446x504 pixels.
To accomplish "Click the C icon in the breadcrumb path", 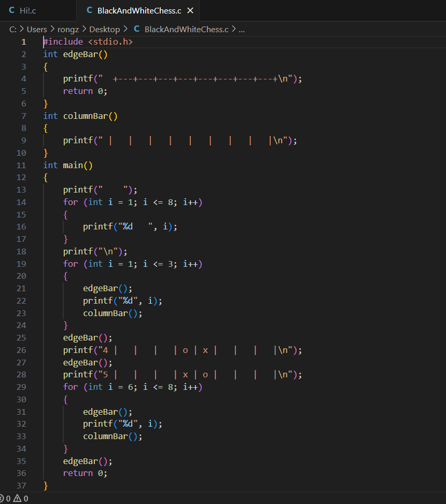I will (137, 30).
